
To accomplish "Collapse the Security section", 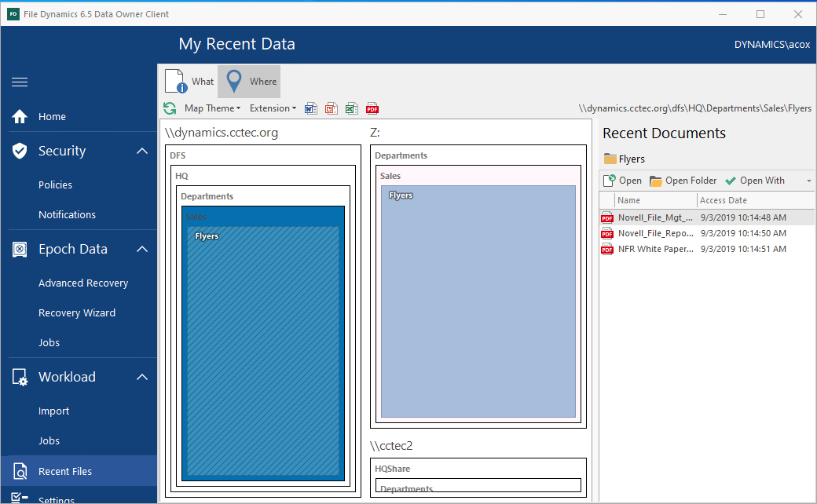I will 141,151.
